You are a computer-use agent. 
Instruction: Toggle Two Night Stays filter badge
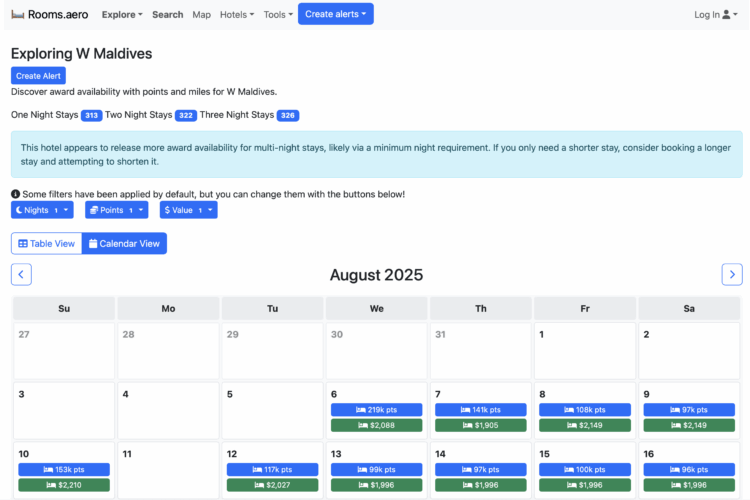point(186,115)
